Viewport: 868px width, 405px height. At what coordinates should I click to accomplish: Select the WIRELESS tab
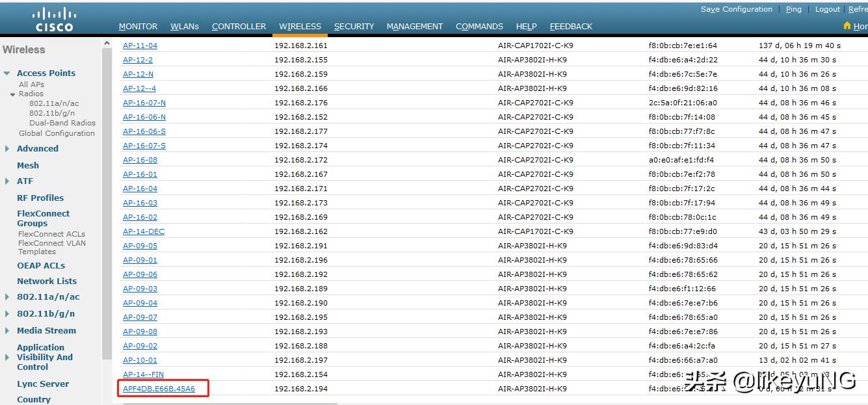coord(300,27)
